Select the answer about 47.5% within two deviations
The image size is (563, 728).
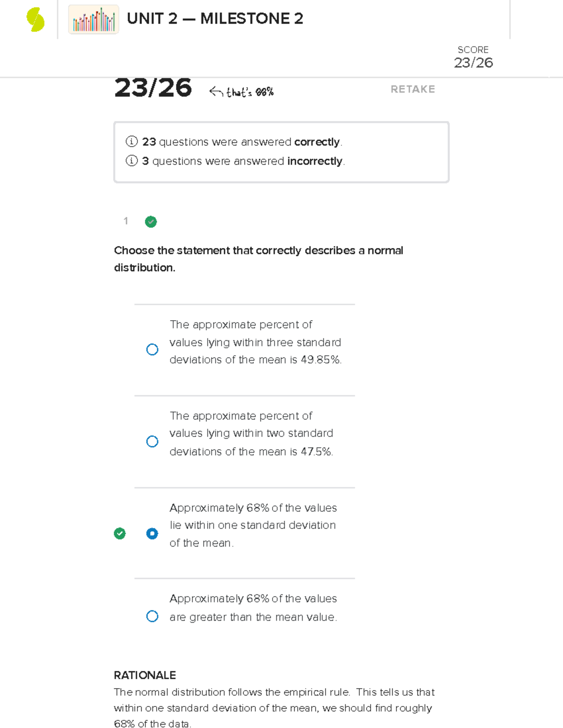(152, 441)
